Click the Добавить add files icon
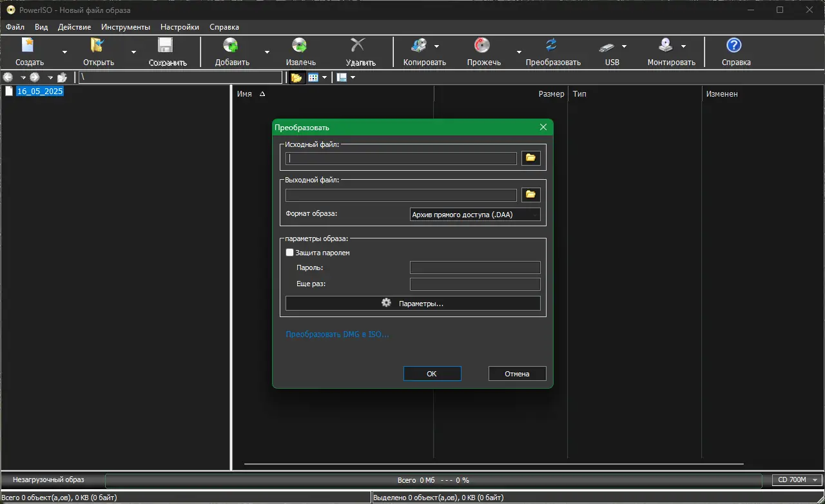 point(231,46)
